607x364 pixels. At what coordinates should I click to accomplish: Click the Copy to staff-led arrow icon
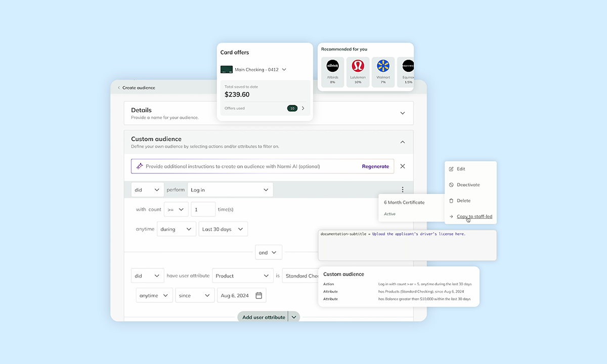(451, 216)
